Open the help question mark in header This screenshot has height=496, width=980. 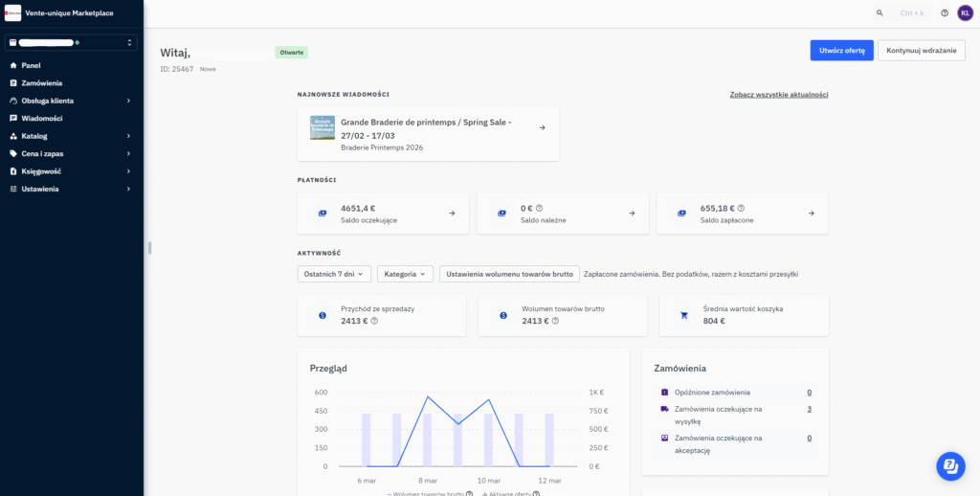pos(945,12)
